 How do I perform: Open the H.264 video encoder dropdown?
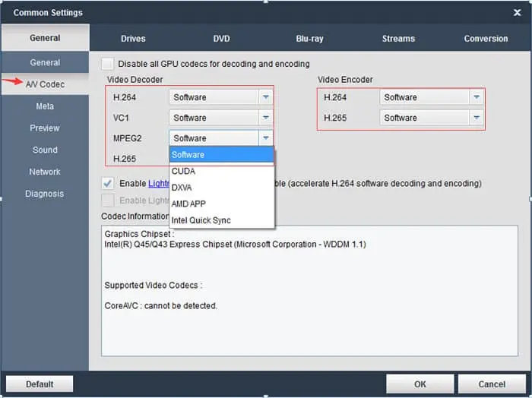click(476, 97)
